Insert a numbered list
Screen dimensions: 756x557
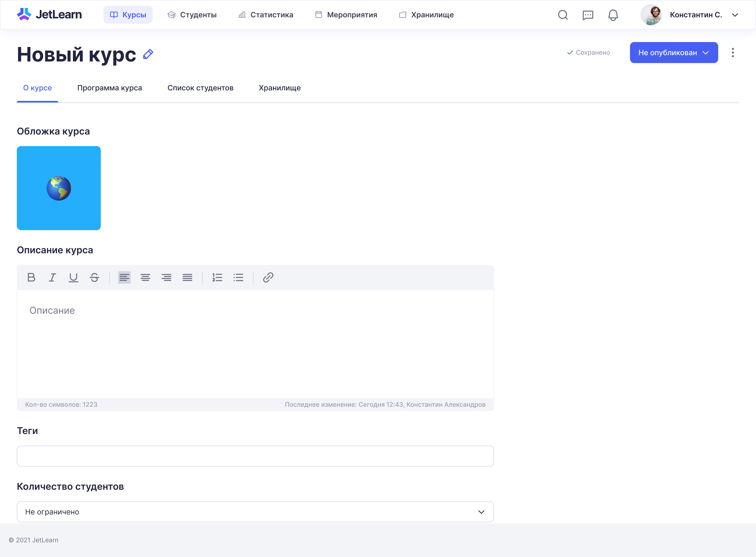point(217,277)
